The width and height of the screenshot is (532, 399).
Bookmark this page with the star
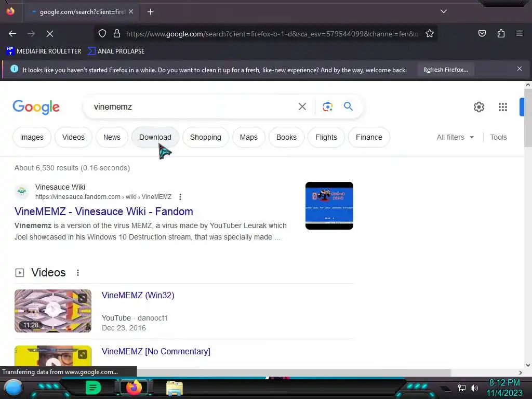pos(430,34)
